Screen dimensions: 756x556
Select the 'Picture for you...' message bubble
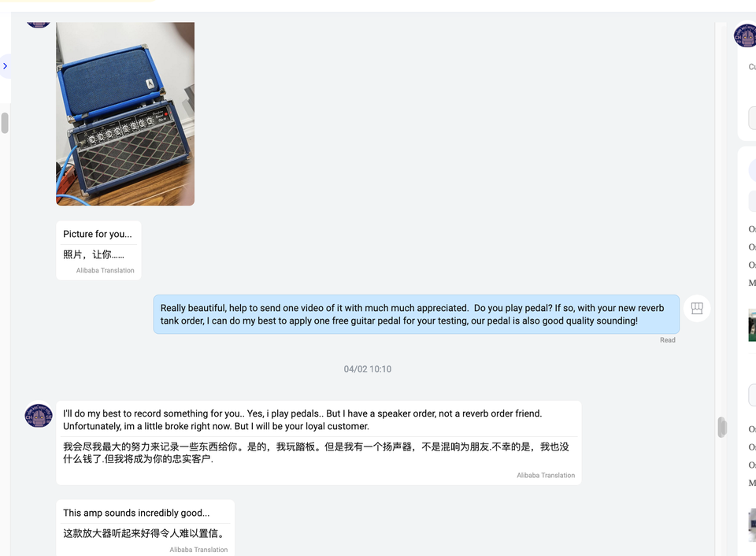pos(99,250)
